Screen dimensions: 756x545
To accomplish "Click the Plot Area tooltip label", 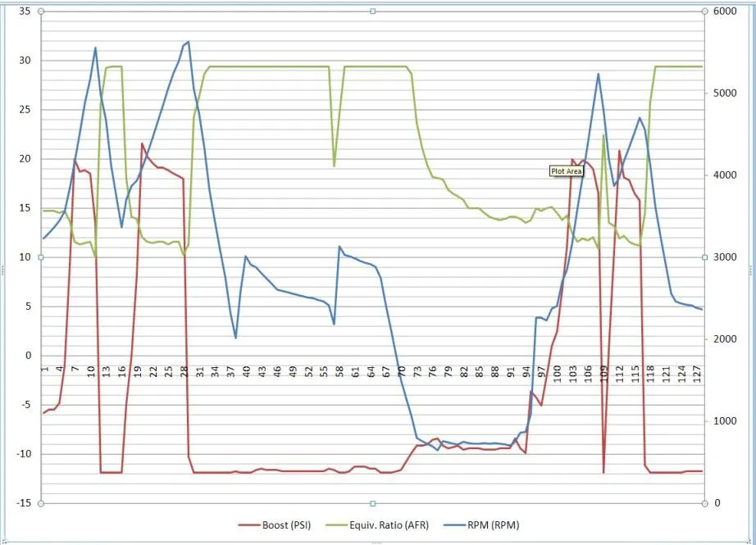I will pyautogui.click(x=565, y=171).
